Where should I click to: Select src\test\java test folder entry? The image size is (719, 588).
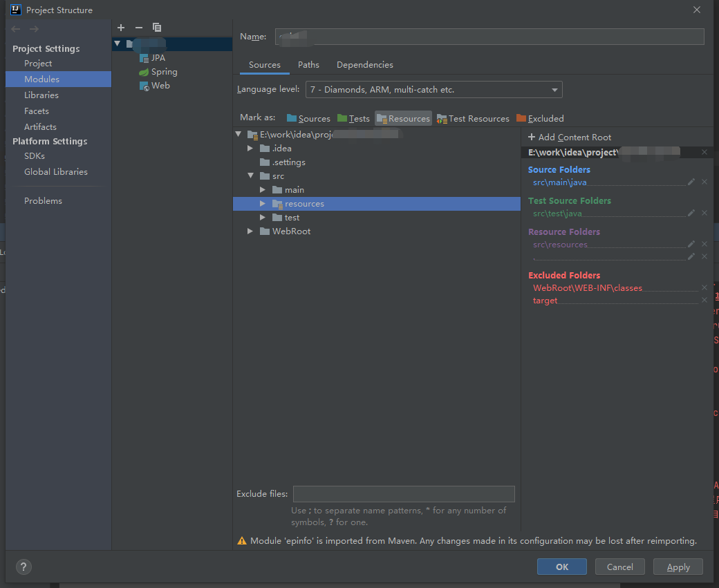[x=557, y=214]
